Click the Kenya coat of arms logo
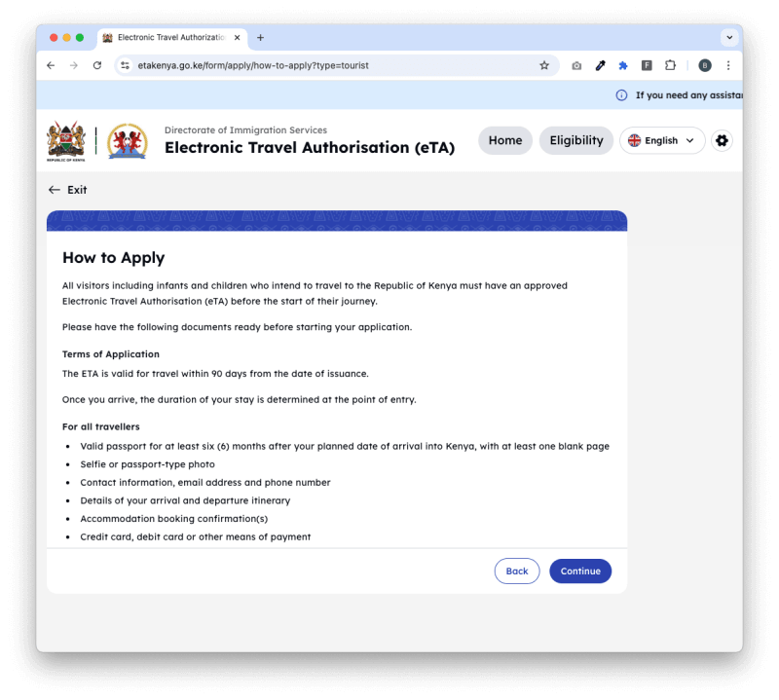Screen dimensions: 779x700 pyautogui.click(x=66, y=141)
